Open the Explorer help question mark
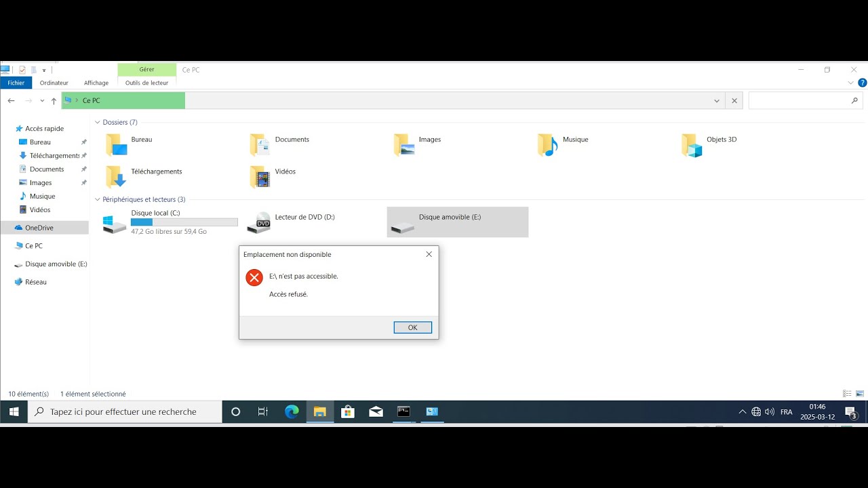 (x=863, y=83)
